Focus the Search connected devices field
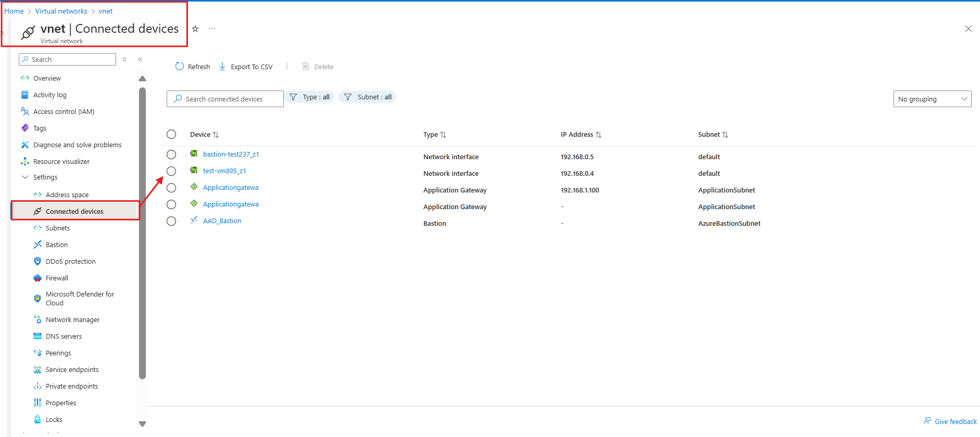Viewport: 980px width, 437px height. (225, 99)
